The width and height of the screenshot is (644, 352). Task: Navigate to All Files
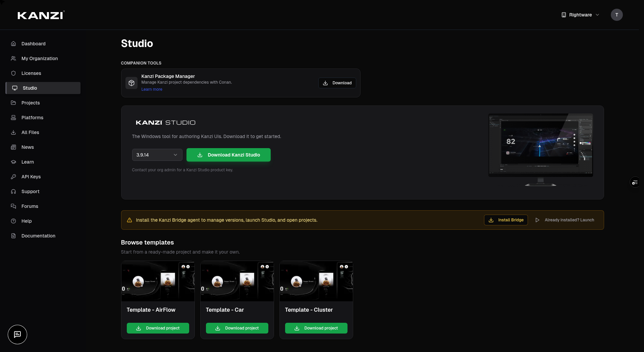43,132
